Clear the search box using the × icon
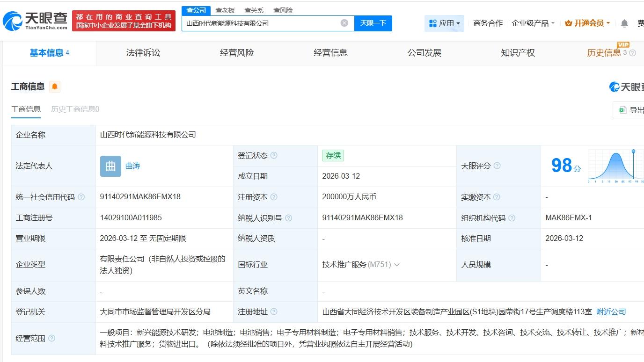Screen dimensions: 644x362 click(344, 22)
